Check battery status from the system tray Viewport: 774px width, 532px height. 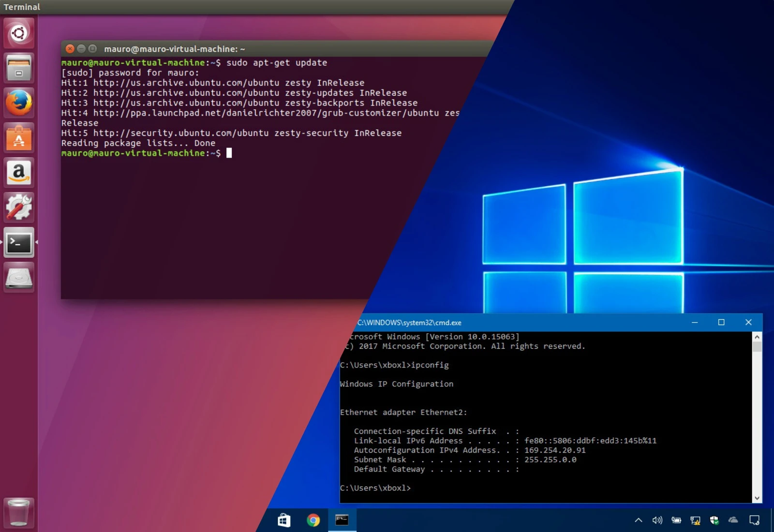676,520
